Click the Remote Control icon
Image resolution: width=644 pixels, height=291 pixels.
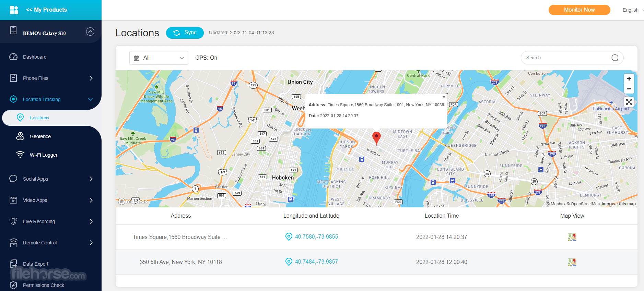pos(13,243)
